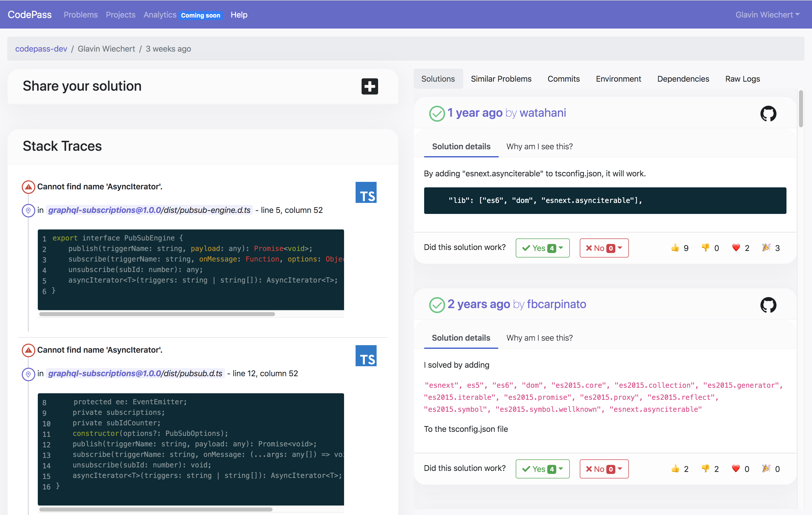Click the TS badge on the first stack trace
This screenshot has width=812, height=515.
click(x=366, y=192)
